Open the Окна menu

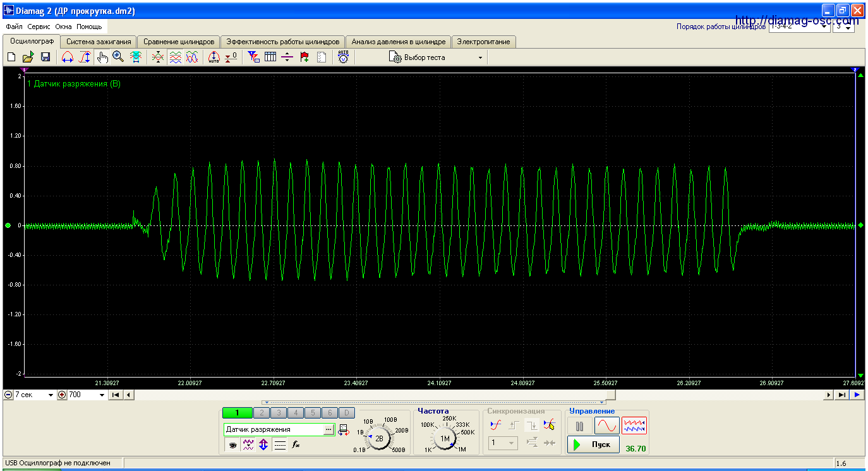(x=63, y=27)
